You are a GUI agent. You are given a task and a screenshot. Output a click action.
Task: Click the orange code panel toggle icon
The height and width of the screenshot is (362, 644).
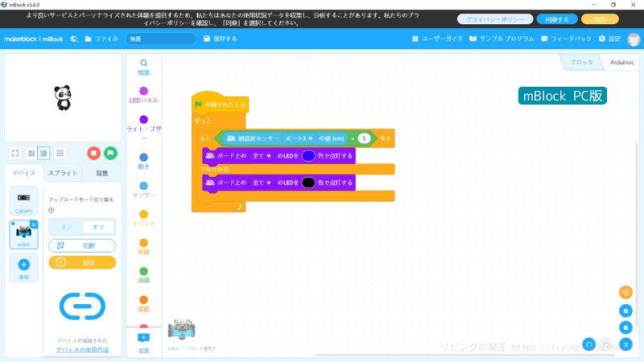(x=625, y=292)
